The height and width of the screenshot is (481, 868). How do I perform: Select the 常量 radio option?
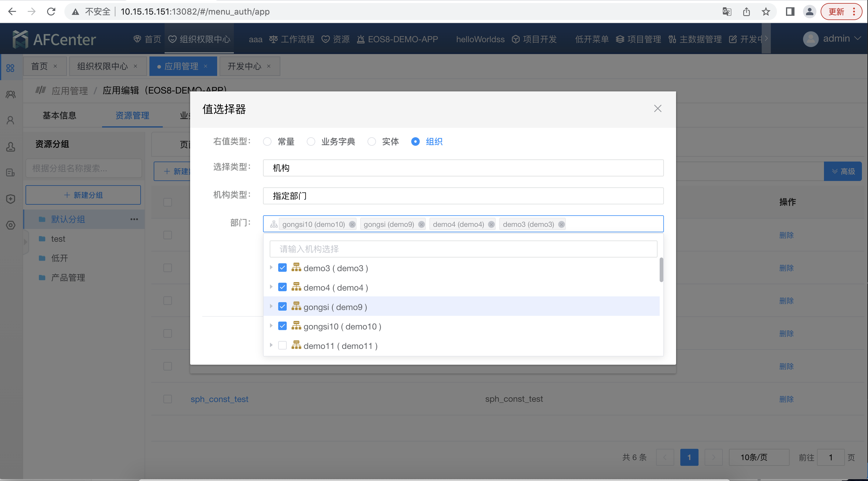[x=267, y=142]
